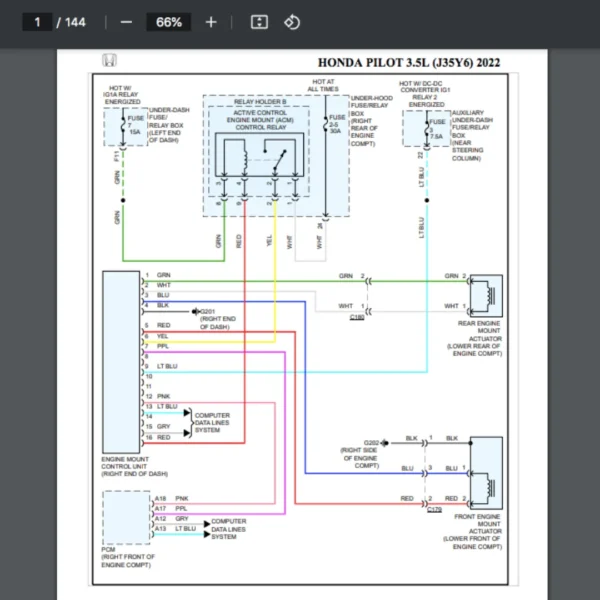This screenshot has width=600, height=600.
Task: Select the page number input field
Action: coord(37,22)
